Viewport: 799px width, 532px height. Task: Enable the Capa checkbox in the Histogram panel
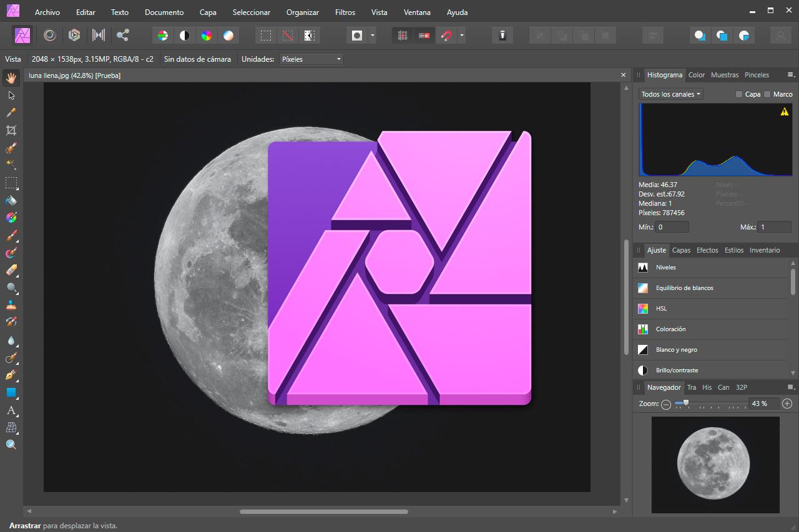pos(740,94)
